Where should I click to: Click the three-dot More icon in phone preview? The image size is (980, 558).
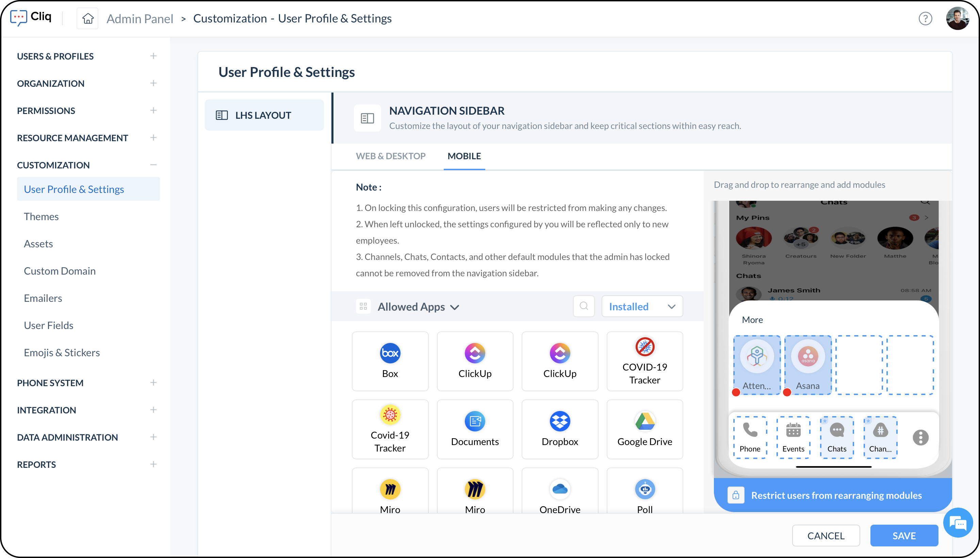click(x=920, y=437)
